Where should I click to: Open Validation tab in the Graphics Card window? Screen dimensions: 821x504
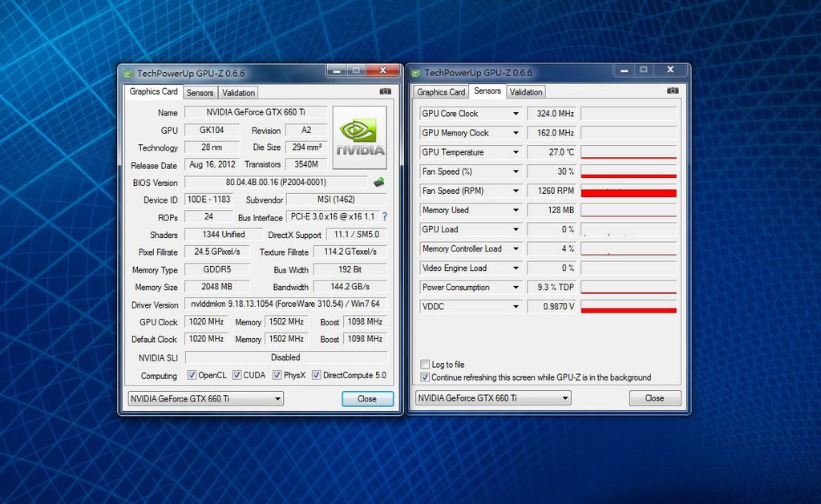[x=238, y=93]
